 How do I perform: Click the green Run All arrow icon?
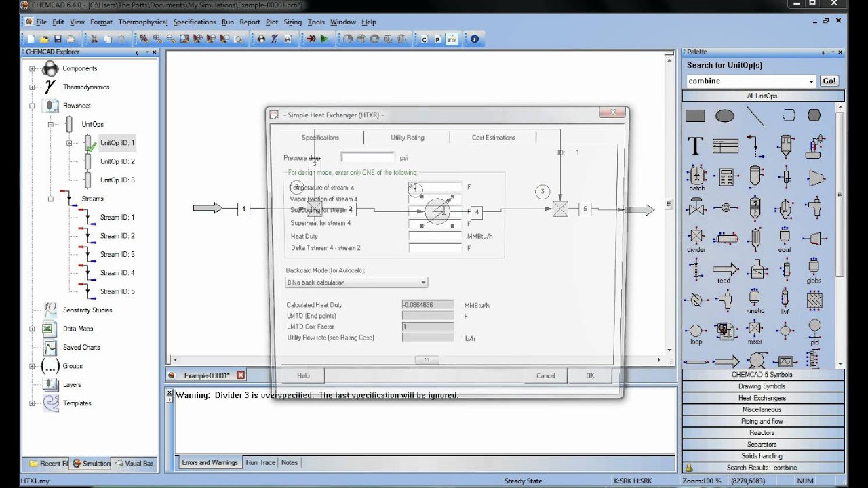click(324, 39)
